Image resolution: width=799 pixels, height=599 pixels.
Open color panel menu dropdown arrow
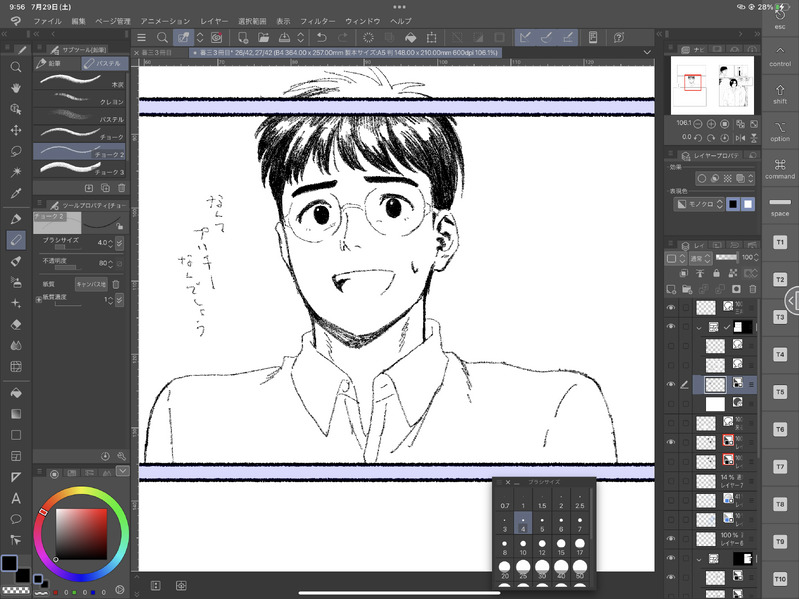point(122,471)
